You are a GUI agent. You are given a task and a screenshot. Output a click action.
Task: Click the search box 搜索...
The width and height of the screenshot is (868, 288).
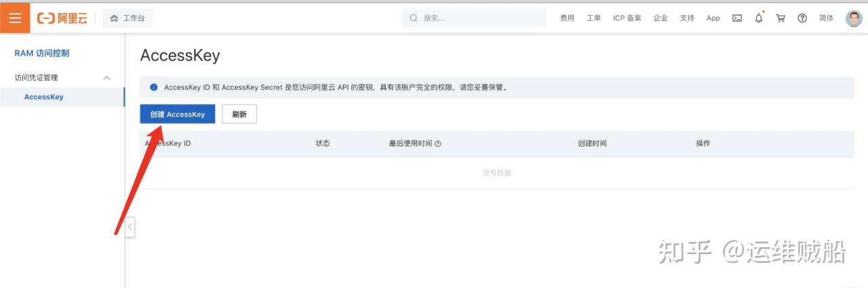coord(474,18)
